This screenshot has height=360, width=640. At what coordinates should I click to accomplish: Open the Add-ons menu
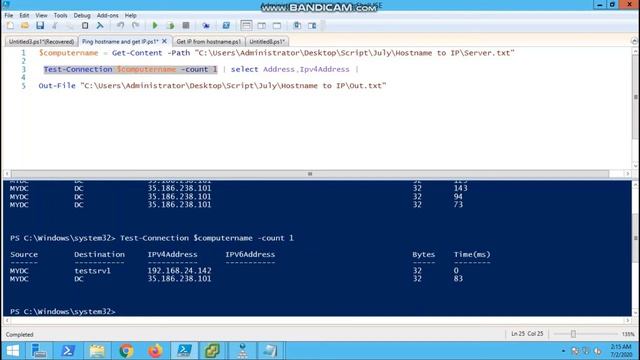[x=107, y=16]
